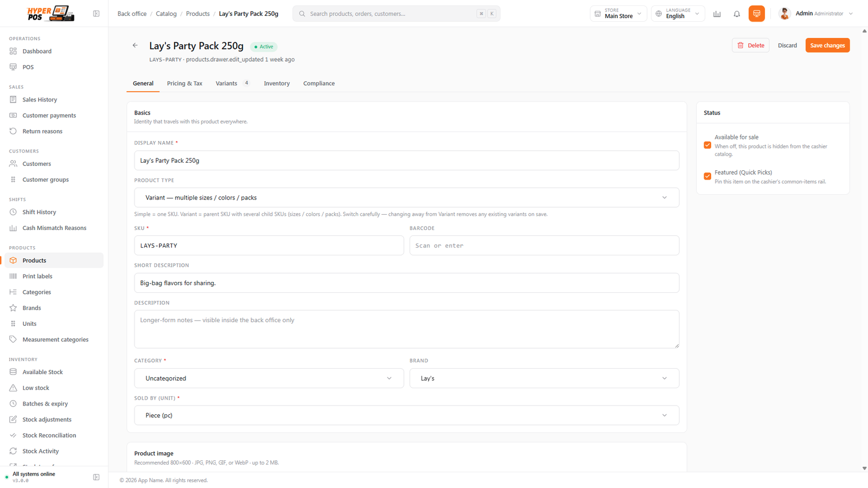Switch to the Variants tab
868x488 pixels.
[x=232, y=84]
